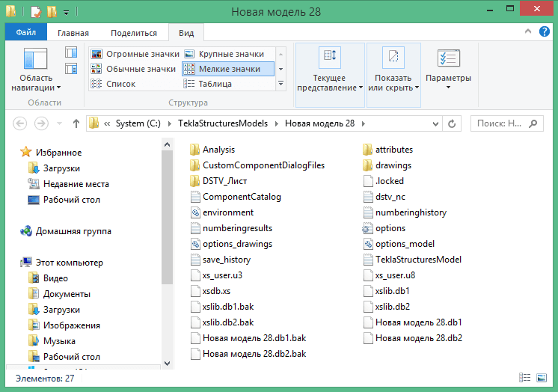Select the options_model file
This screenshot has height=392, width=558.
(x=399, y=244)
